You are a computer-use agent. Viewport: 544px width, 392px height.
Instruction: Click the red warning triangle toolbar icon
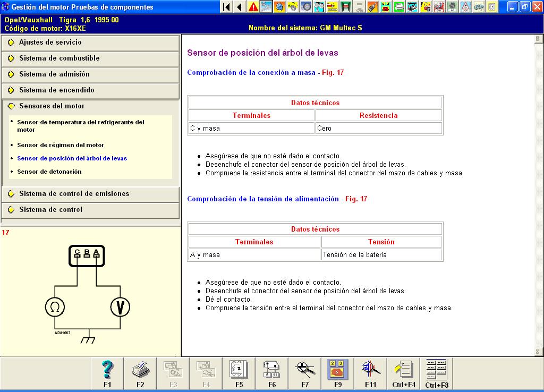click(253, 7)
